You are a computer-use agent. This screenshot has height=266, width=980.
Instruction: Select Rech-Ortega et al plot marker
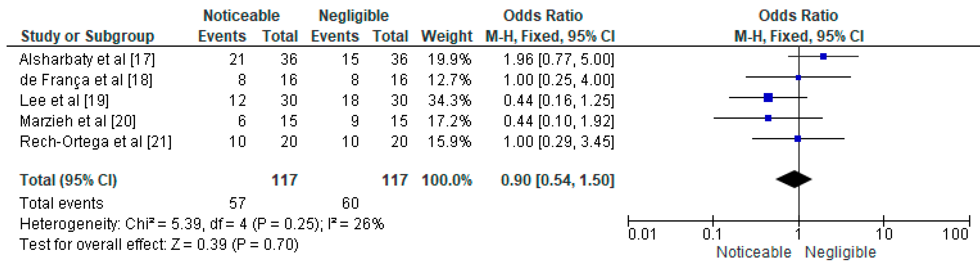coord(798,139)
